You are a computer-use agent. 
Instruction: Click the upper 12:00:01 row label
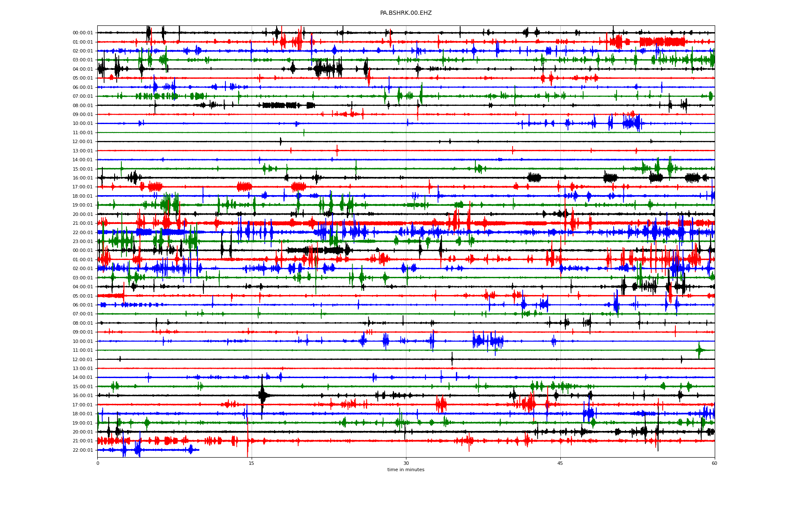click(x=82, y=142)
